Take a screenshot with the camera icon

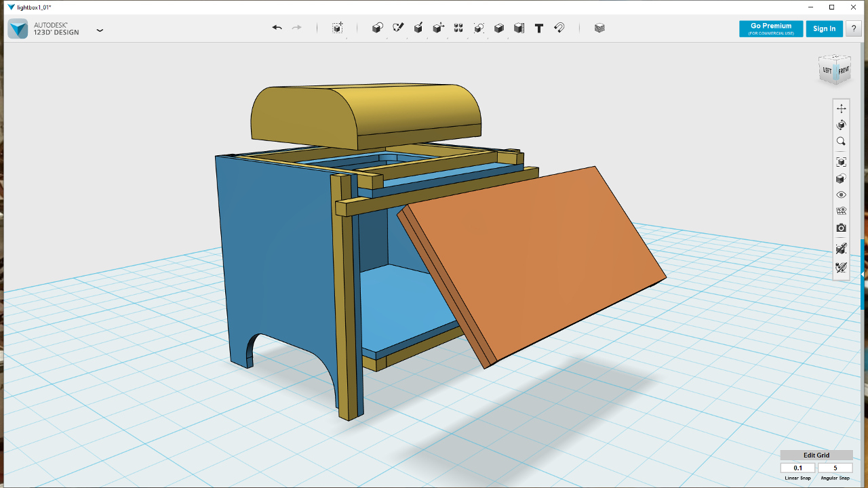coord(842,228)
